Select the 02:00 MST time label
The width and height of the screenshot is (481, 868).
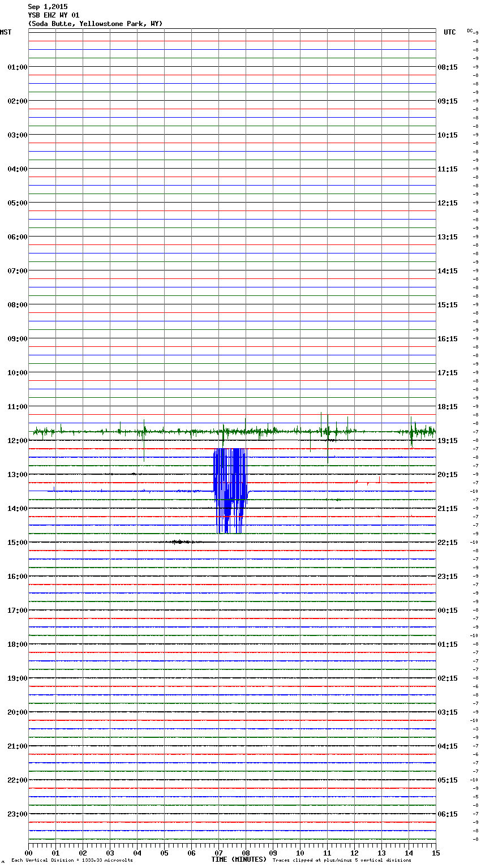point(18,101)
